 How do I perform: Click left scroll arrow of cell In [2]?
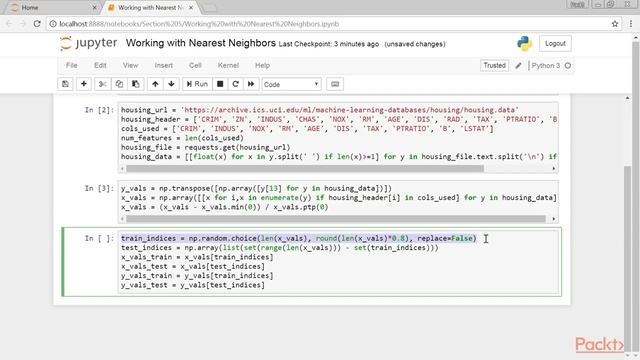(122, 168)
